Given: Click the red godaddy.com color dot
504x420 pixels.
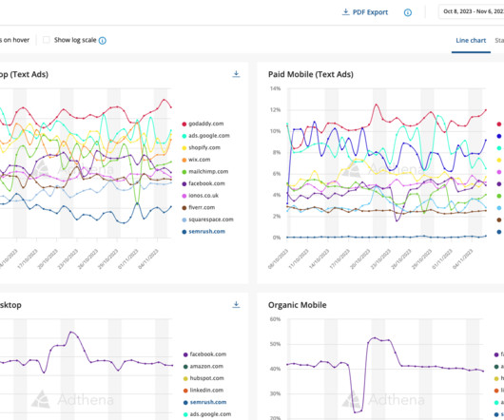Looking at the screenshot, I should tap(184, 124).
